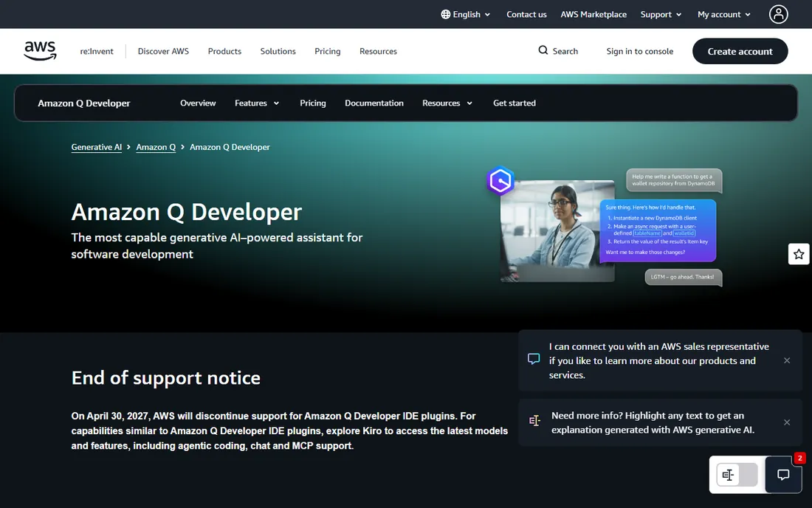Click the Amazon Q Developer product title in bar
The height and width of the screenshot is (508, 812).
[x=84, y=103]
